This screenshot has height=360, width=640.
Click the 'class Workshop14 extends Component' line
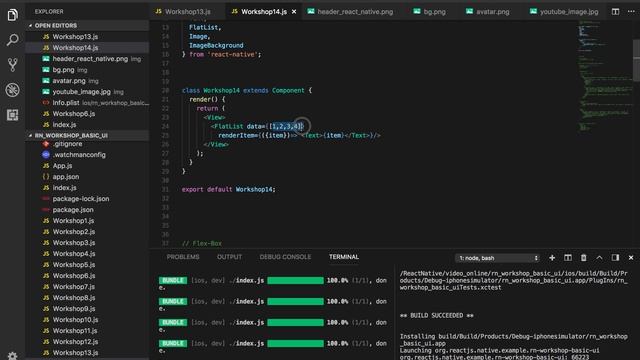pyautogui.click(x=247, y=91)
